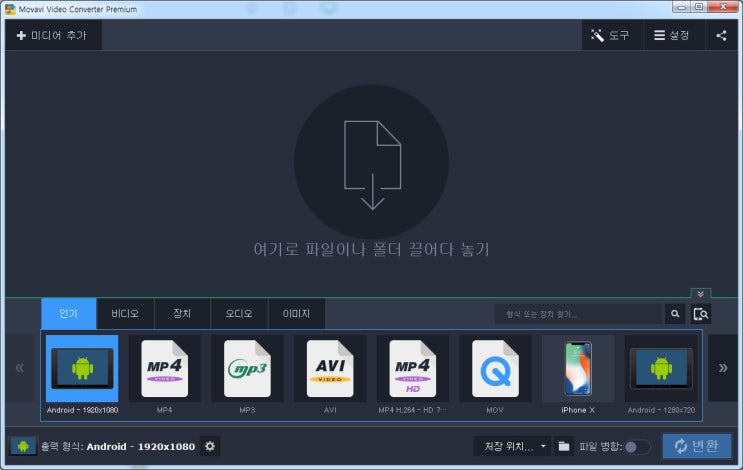Switch to the Popular (인기) tab
The width and height of the screenshot is (743, 470).
69,314
